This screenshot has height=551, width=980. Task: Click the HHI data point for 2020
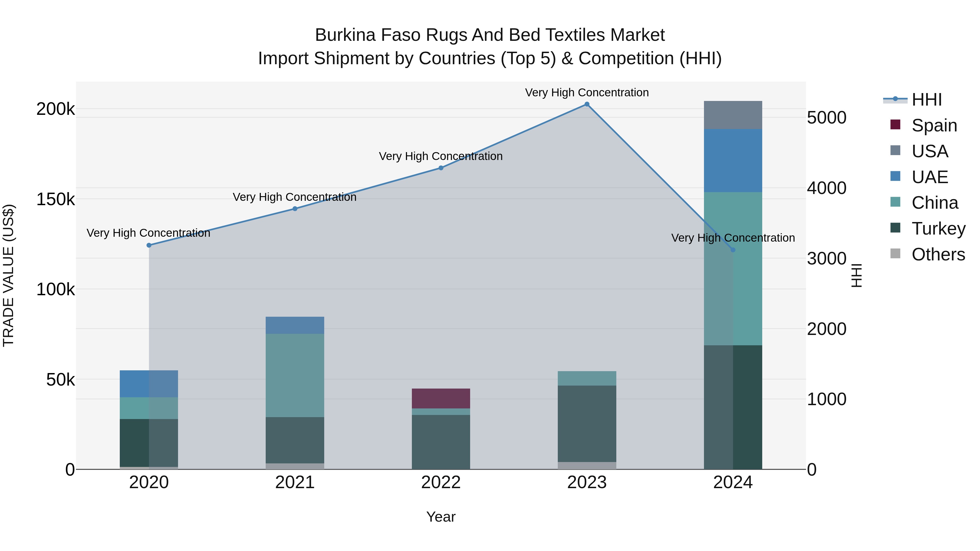click(149, 245)
